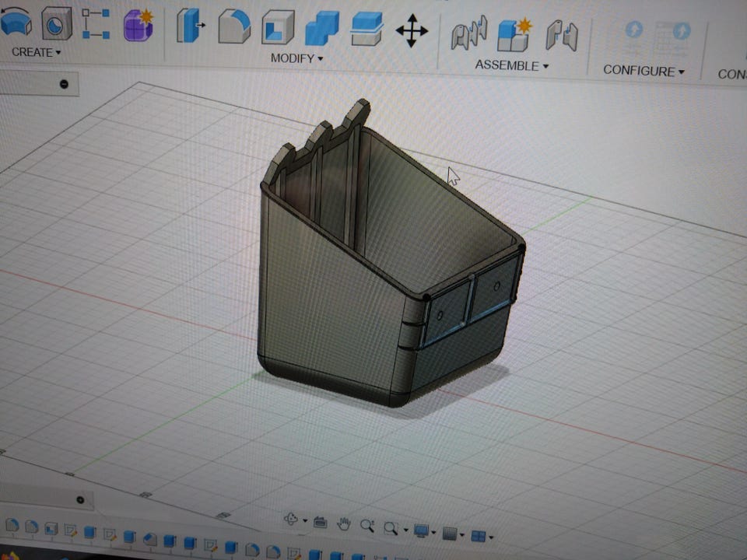Open the CONFIGURE dropdown menu
The height and width of the screenshot is (560, 747).
pos(644,71)
